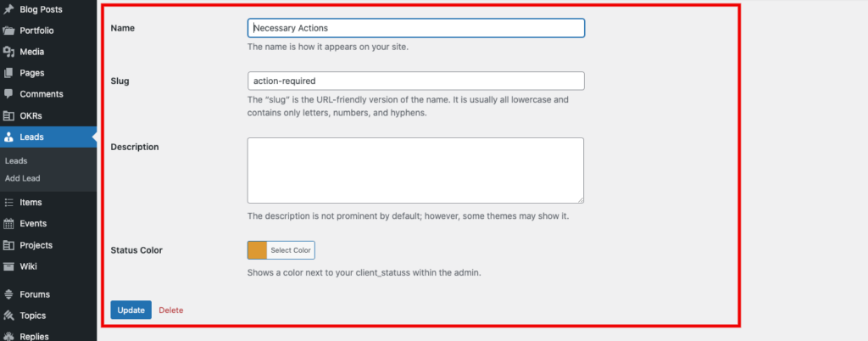Click the OKRs sidebar icon

(x=8, y=115)
